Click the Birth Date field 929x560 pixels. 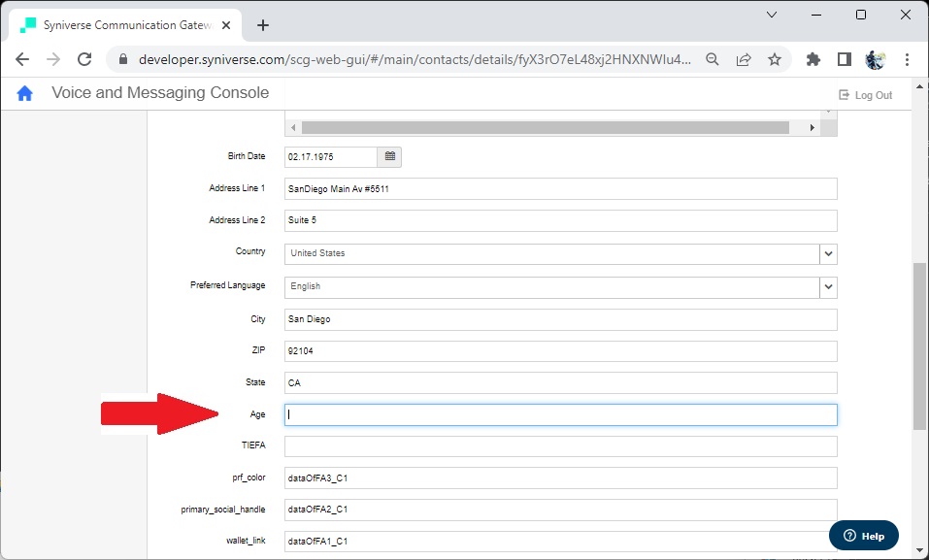(x=331, y=157)
